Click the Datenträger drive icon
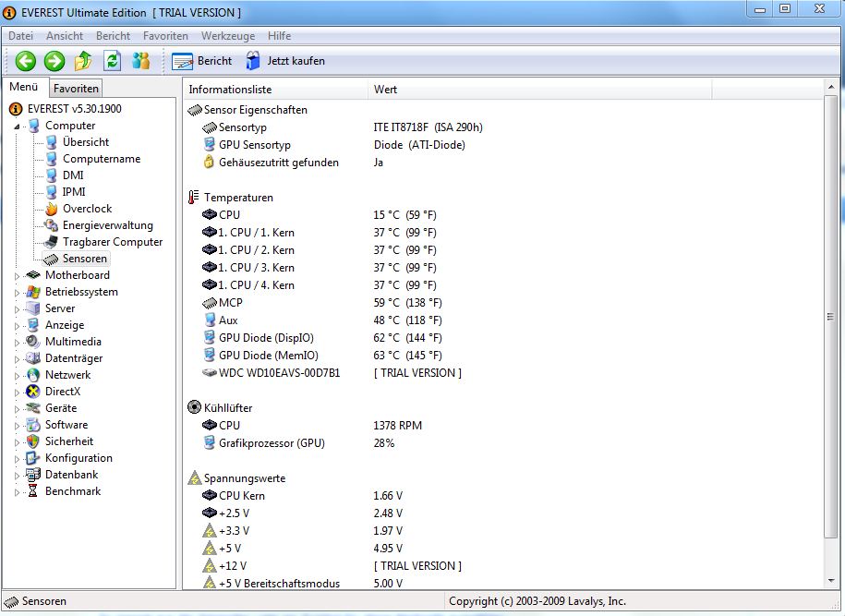 33,358
